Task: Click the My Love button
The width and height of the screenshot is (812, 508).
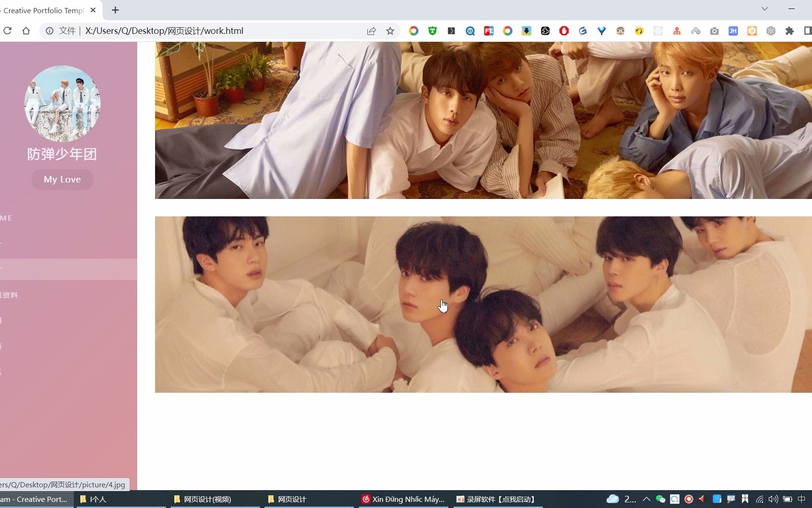Action: coord(62,179)
